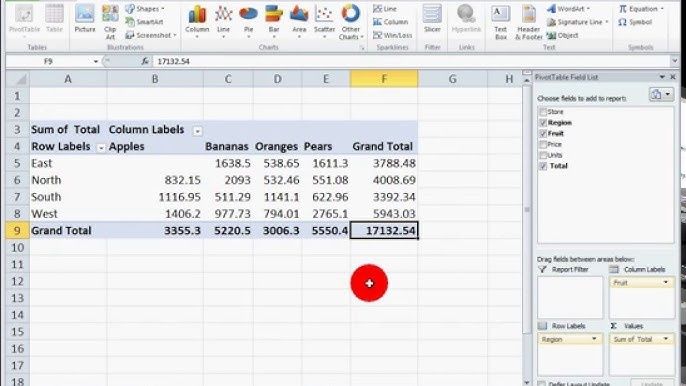The image size is (686, 386).
Task: Select cell containing 2765.1
Action: click(326, 214)
